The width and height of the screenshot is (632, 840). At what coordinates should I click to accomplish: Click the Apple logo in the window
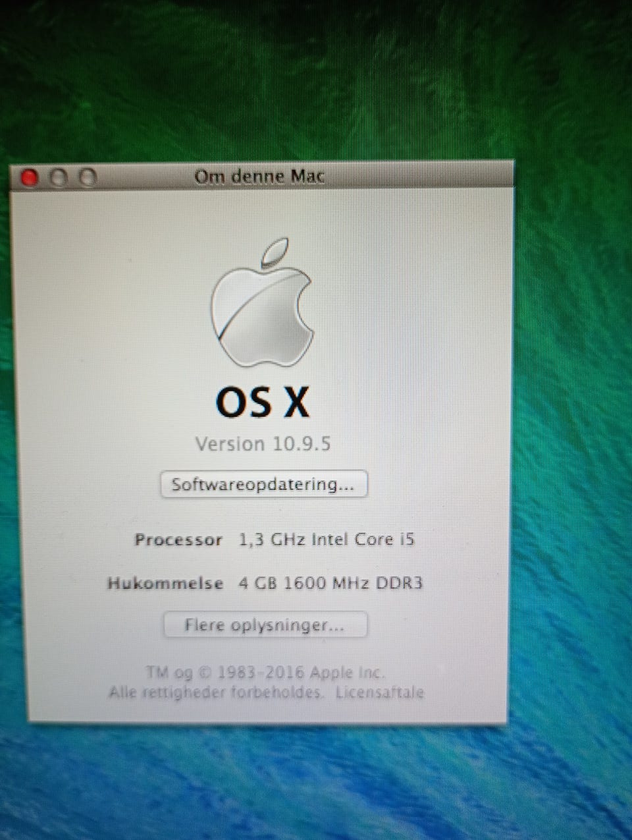tap(262, 303)
